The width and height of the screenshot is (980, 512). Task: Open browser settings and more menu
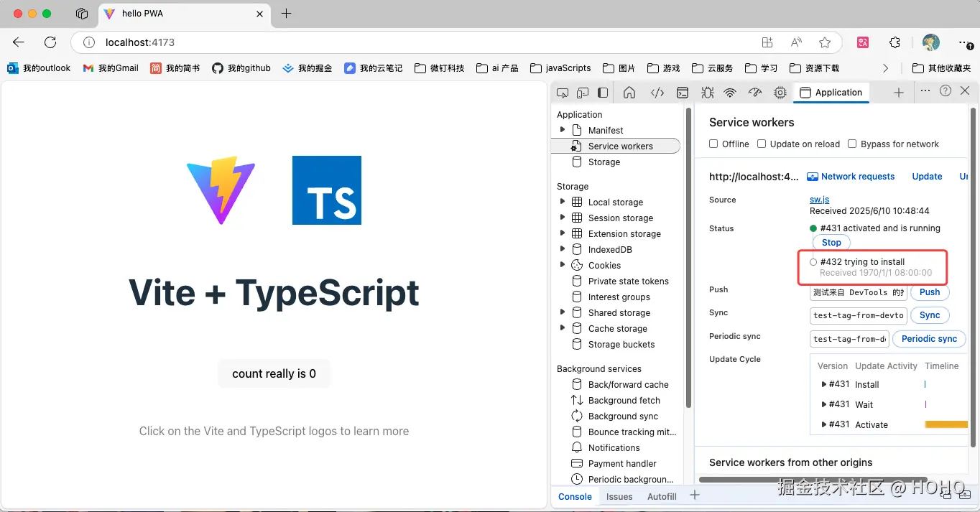pyautogui.click(x=965, y=42)
